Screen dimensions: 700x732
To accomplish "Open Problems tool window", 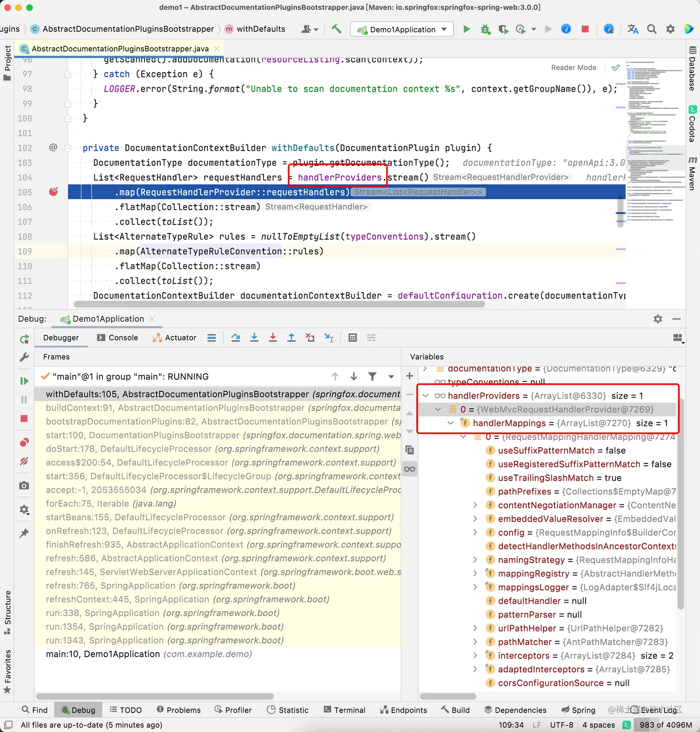I will pyautogui.click(x=179, y=710).
